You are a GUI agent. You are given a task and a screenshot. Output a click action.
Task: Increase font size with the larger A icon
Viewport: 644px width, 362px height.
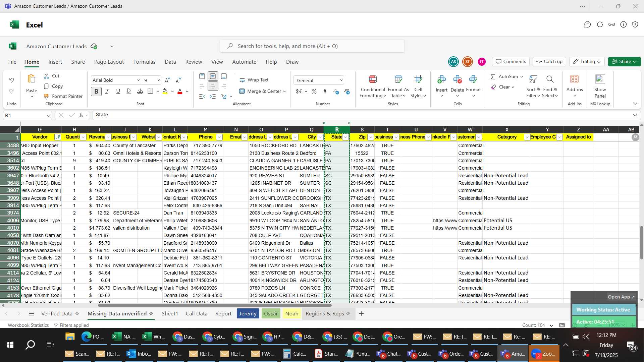point(167,80)
